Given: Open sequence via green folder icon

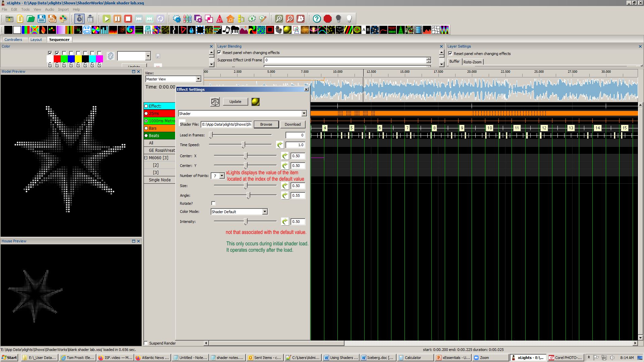Looking at the screenshot, I should pos(31,19).
